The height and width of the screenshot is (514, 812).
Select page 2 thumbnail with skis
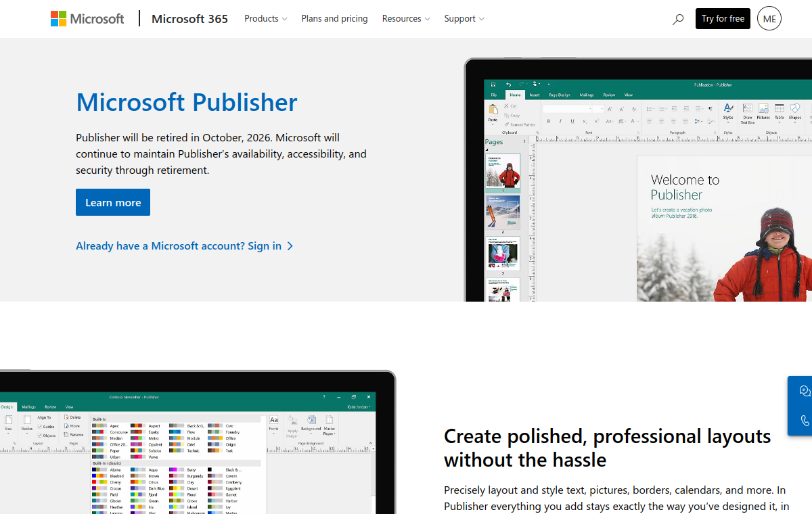[x=503, y=212]
